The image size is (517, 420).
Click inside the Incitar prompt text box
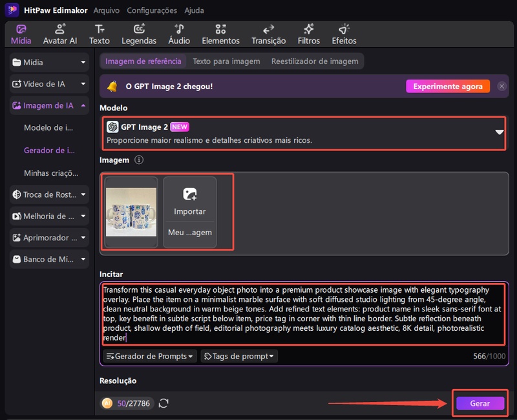(x=304, y=314)
